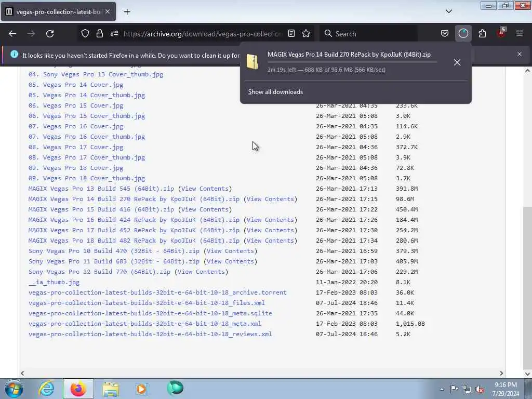
Task: Launch Internet Explorer from taskbar
Action: pyautogui.click(x=46, y=389)
